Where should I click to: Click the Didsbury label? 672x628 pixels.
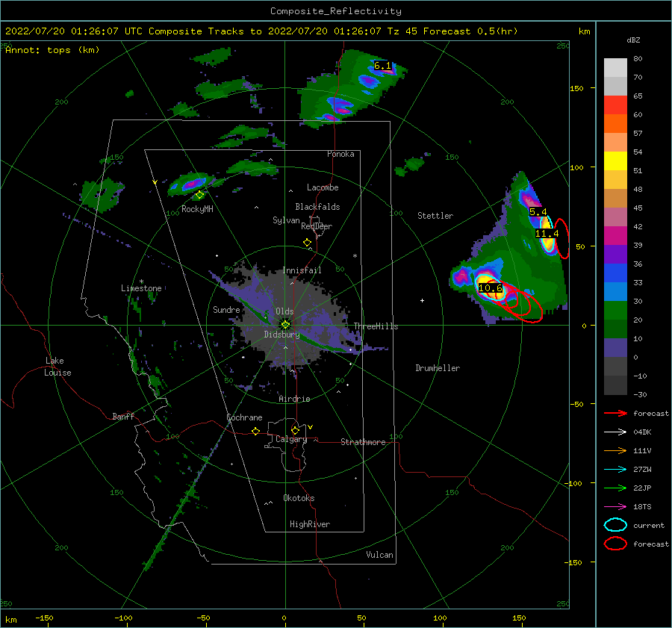[x=281, y=335]
